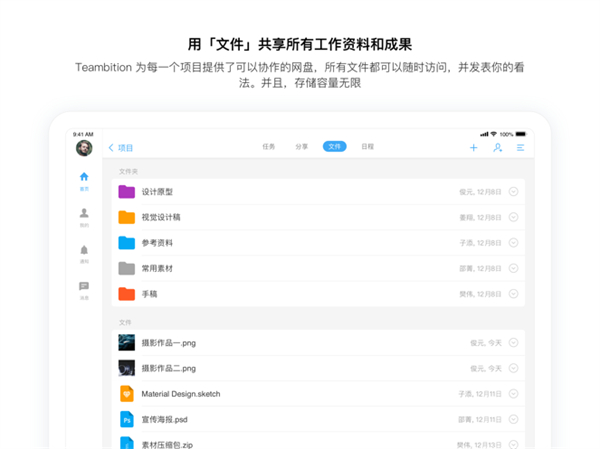Click the user avatar photo
The image size is (600, 449).
pyautogui.click(x=84, y=148)
